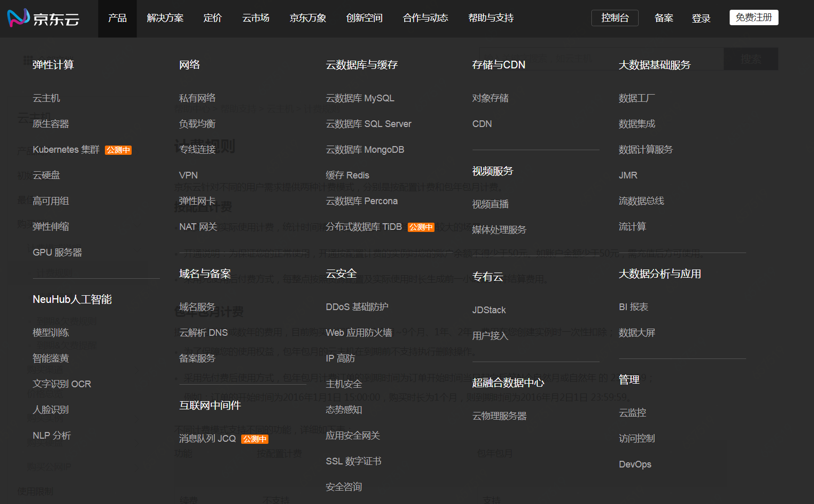Screen dimensions: 814x504
Task: Open 对象存储 under 存储与CDN
Action: tap(490, 98)
